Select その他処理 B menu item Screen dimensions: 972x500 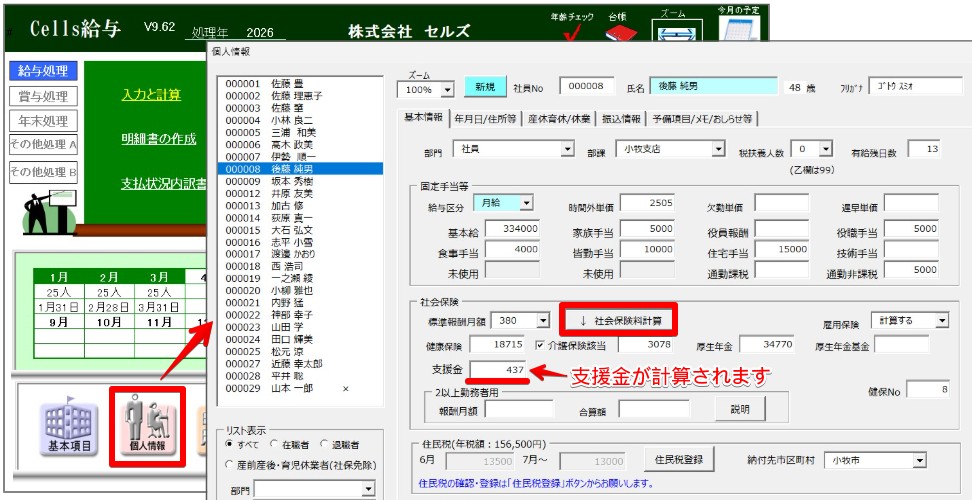point(43,172)
